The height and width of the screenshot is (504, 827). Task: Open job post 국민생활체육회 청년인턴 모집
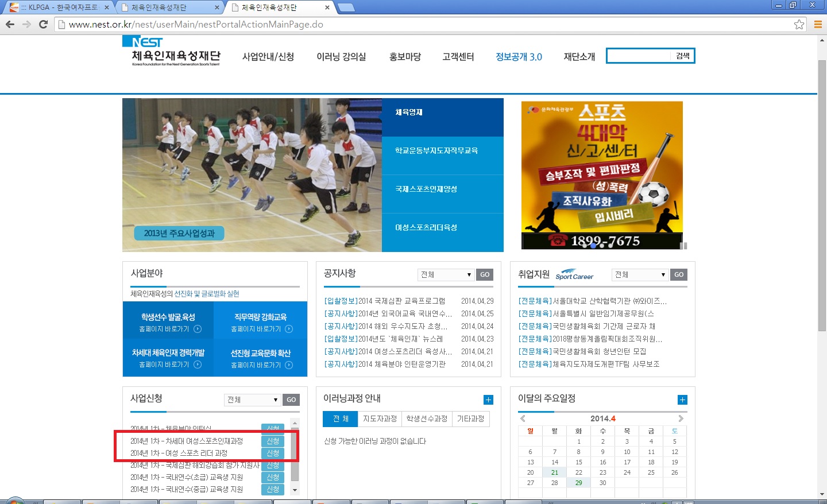pyautogui.click(x=582, y=351)
